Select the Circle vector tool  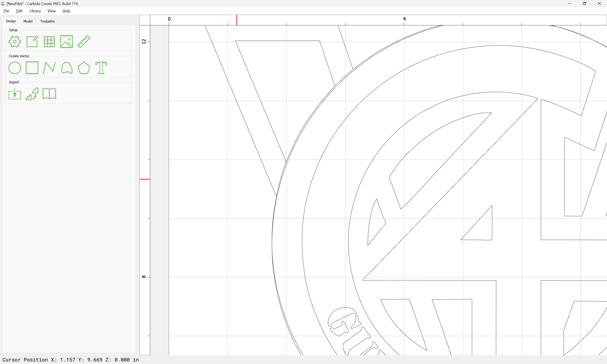click(x=15, y=68)
